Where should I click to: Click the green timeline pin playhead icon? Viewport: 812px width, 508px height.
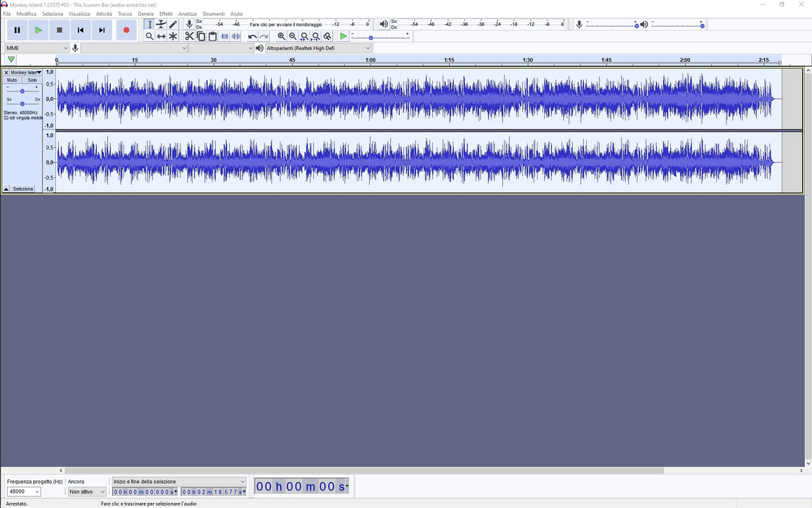pyautogui.click(x=11, y=60)
